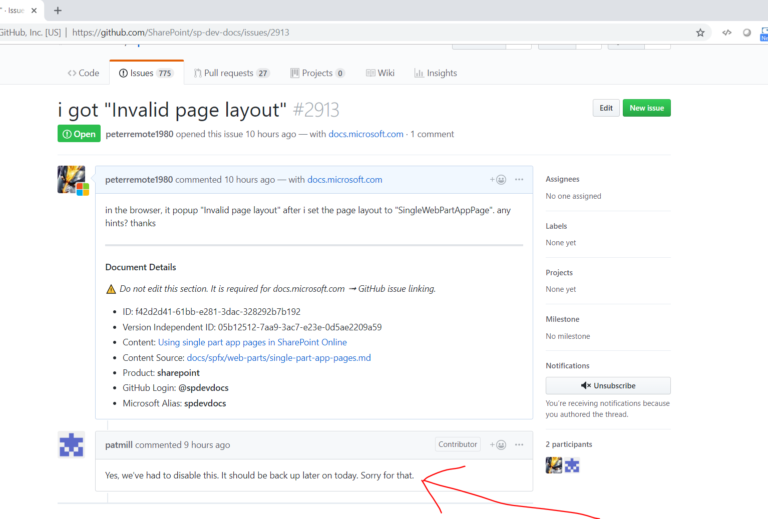Click peterremote1980's avatar thumbnail
Viewport: 768px width, 519px height.
point(71,179)
